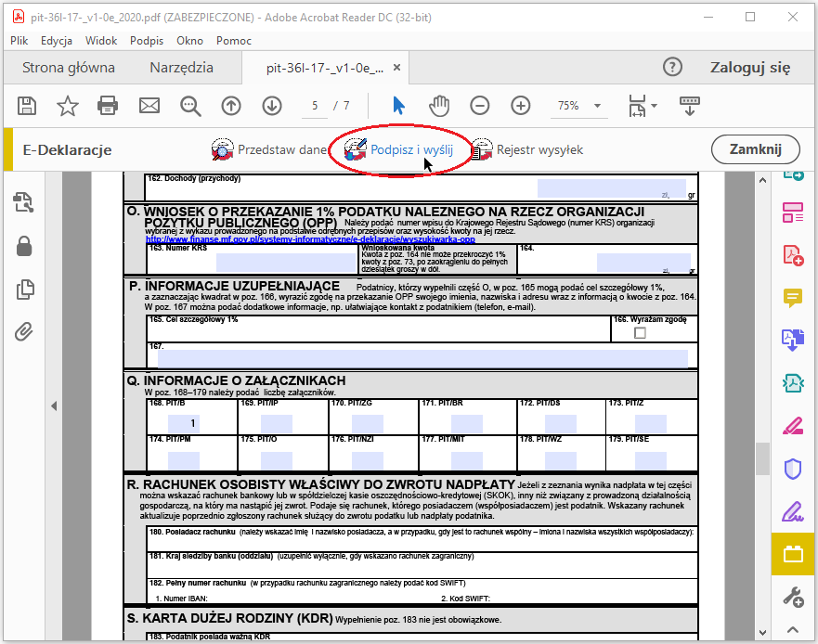
Task: Zoom out with the minus circle icon
Action: coord(479,106)
